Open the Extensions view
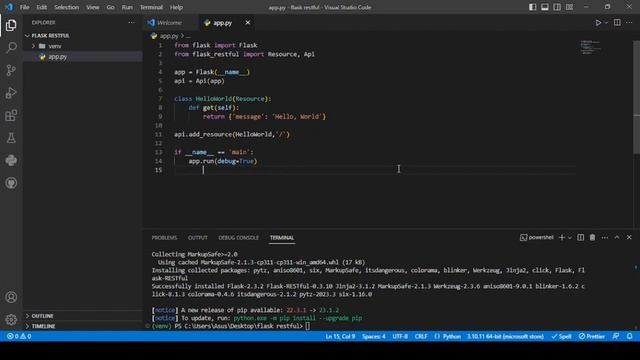The height and width of the screenshot is (360, 640). point(11,116)
